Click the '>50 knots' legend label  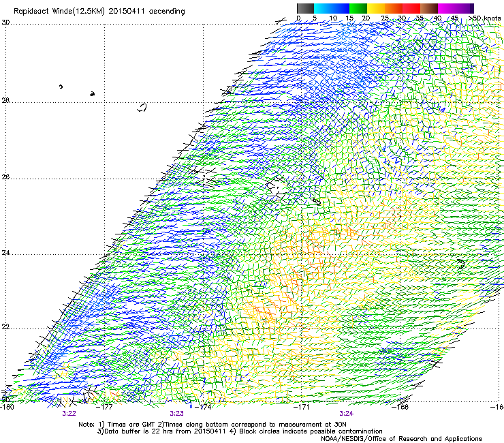point(485,18)
